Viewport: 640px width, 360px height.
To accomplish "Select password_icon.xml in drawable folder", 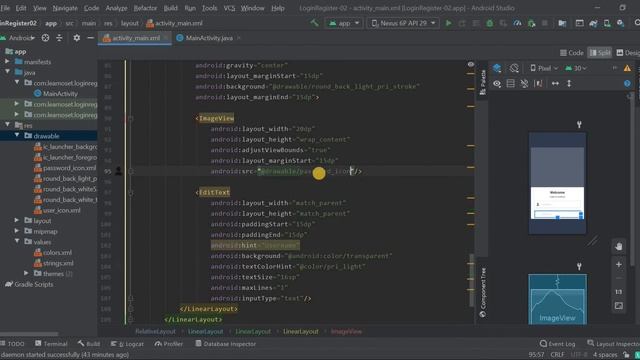I will point(65,168).
